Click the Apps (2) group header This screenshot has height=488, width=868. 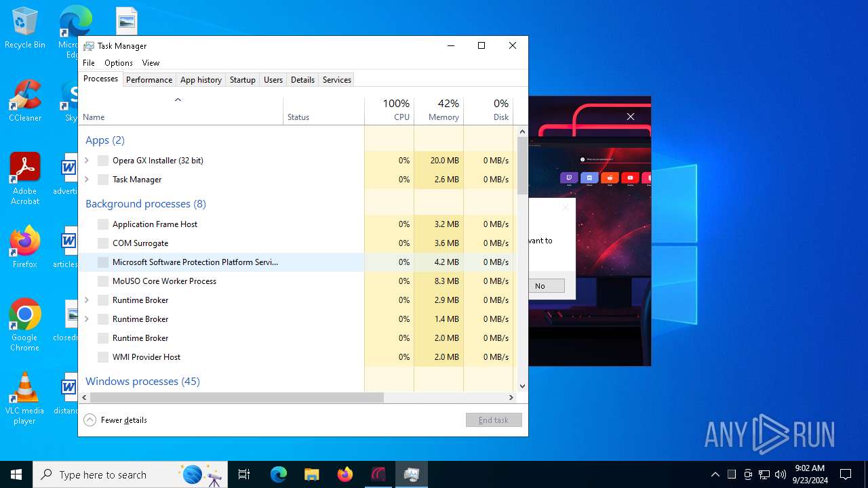pyautogui.click(x=105, y=140)
